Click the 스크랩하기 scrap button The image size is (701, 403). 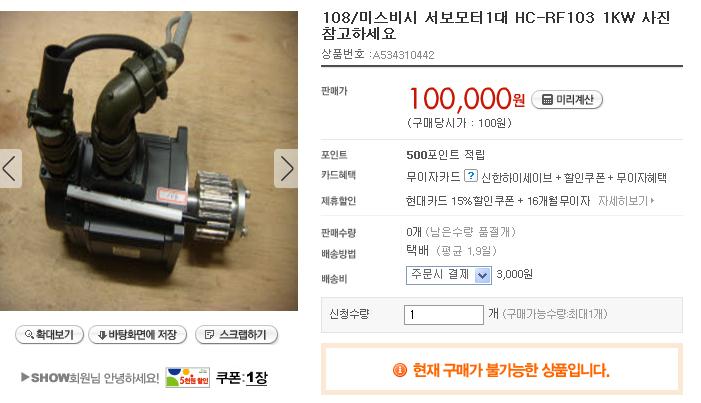pos(236,335)
